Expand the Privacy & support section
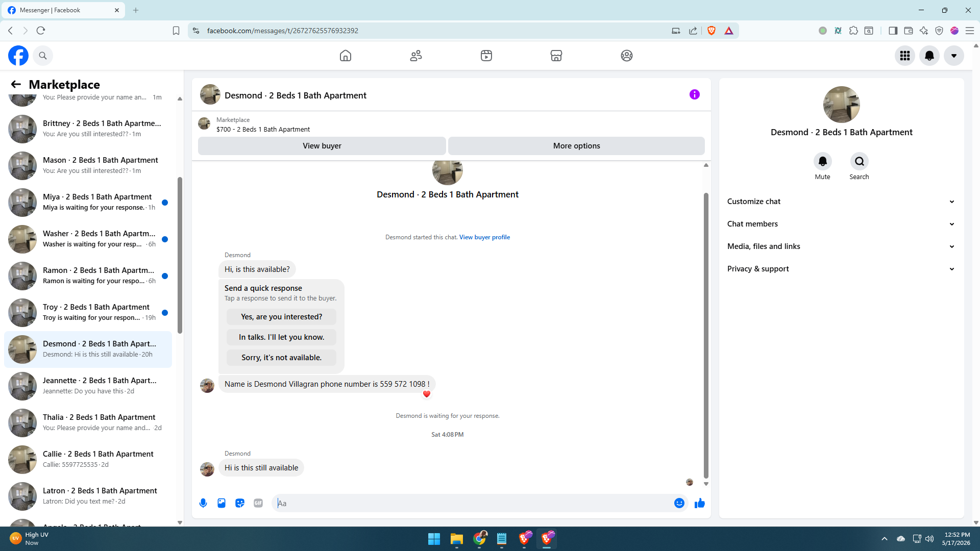Viewport: 980px width, 551px height. [x=841, y=269]
